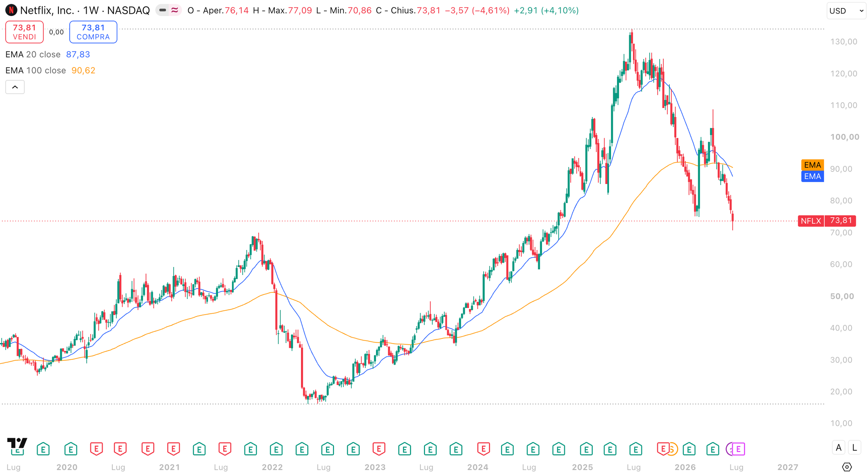Image resolution: width=868 pixels, height=476 pixels.
Task: Click the opening price 76,14
Action: coord(237,10)
